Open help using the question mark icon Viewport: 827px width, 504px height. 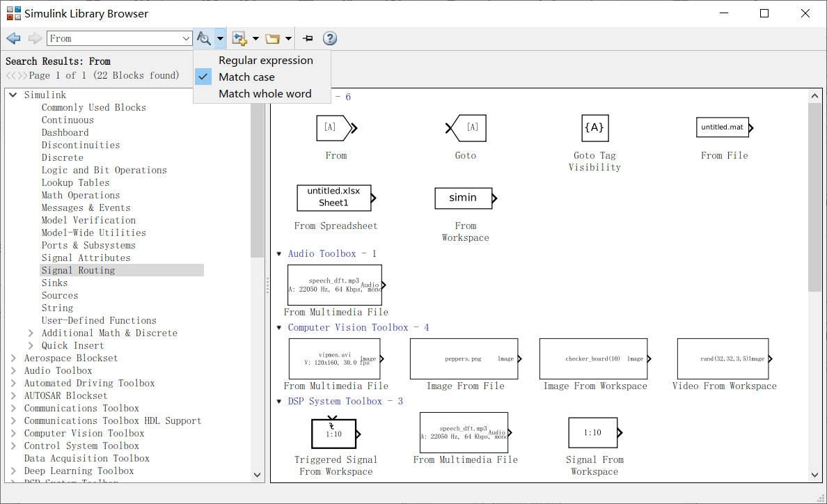point(329,38)
